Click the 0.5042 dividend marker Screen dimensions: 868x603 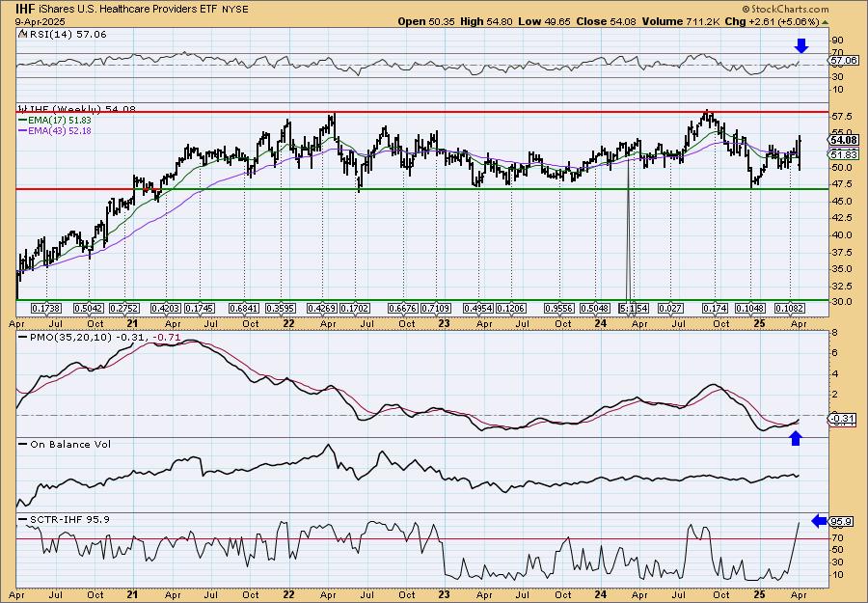click(x=89, y=309)
